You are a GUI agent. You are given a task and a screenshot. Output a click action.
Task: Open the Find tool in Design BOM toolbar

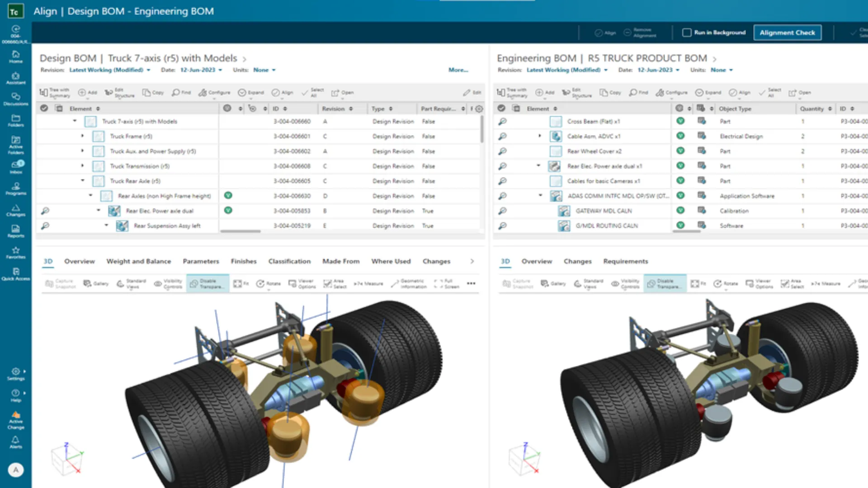pos(180,92)
